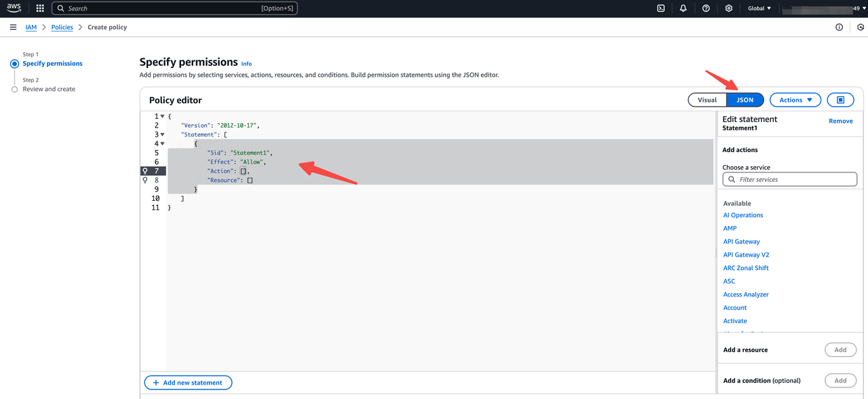Image resolution: width=868 pixels, height=399 pixels.
Task: Click the info icon in the breadcrumb bar
Action: pyautogui.click(x=839, y=26)
